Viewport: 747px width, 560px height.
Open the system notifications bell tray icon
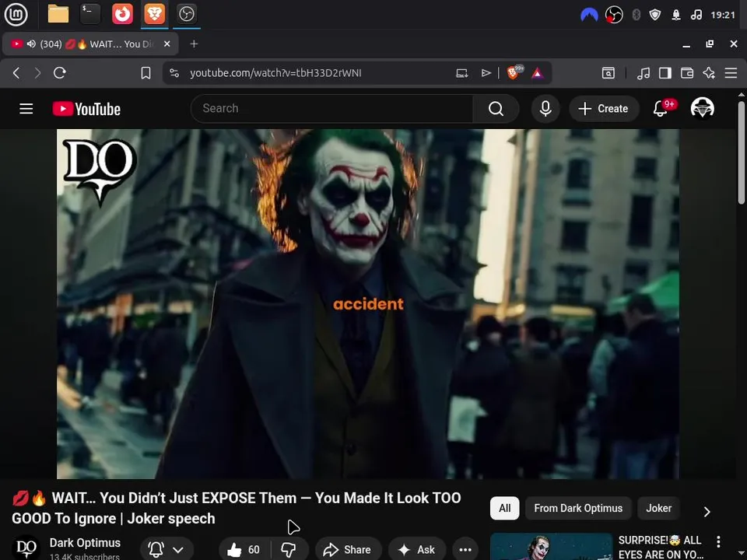676,15
